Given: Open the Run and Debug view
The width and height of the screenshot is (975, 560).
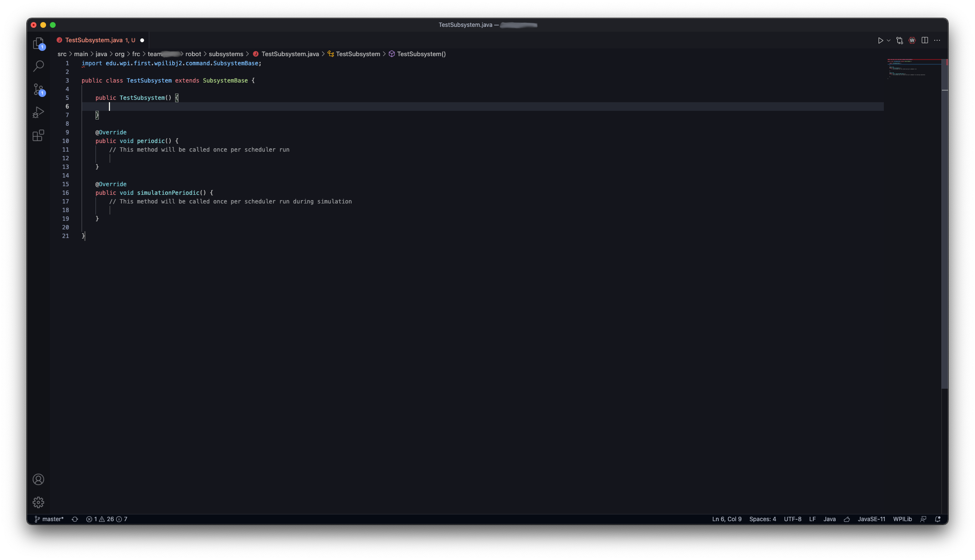Looking at the screenshot, I should point(38,112).
